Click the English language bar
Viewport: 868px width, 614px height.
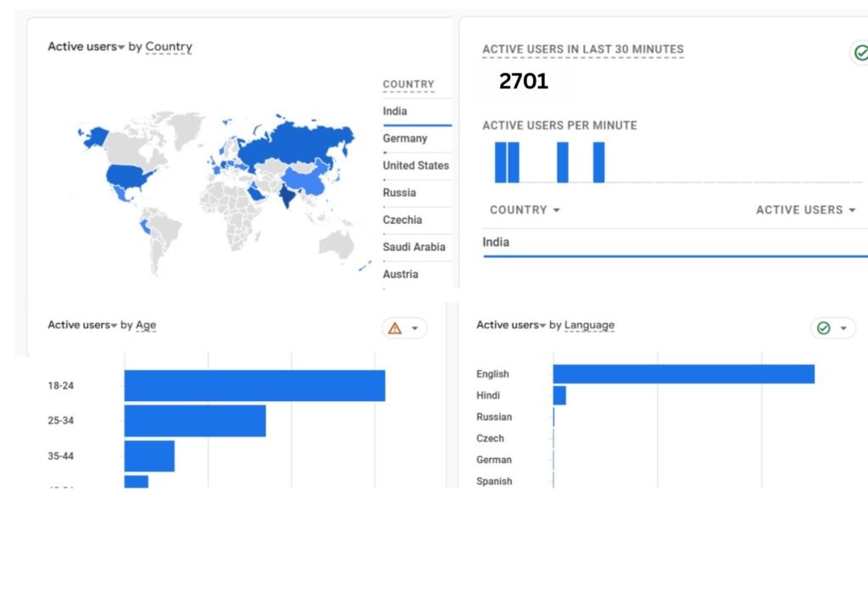coord(683,374)
